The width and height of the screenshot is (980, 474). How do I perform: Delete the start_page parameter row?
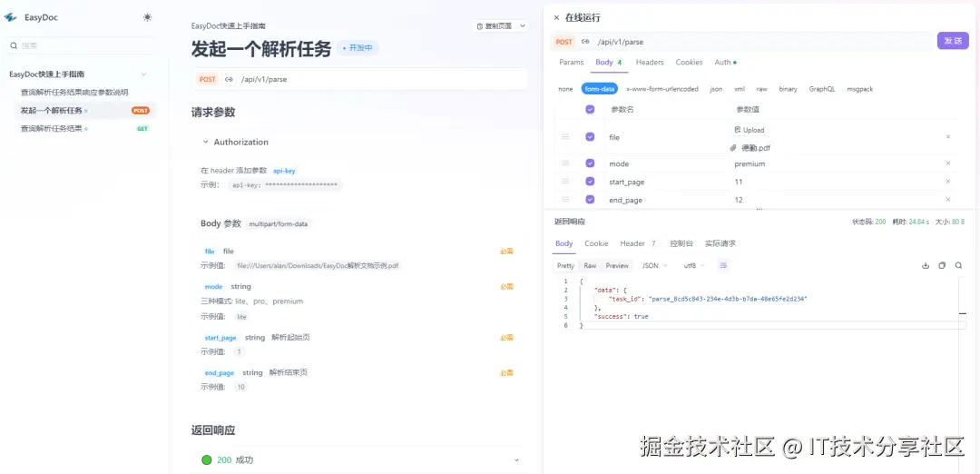tap(947, 182)
